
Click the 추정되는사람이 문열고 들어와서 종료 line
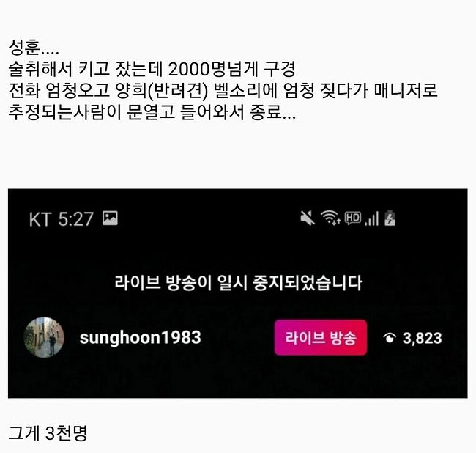pyautogui.click(x=152, y=112)
